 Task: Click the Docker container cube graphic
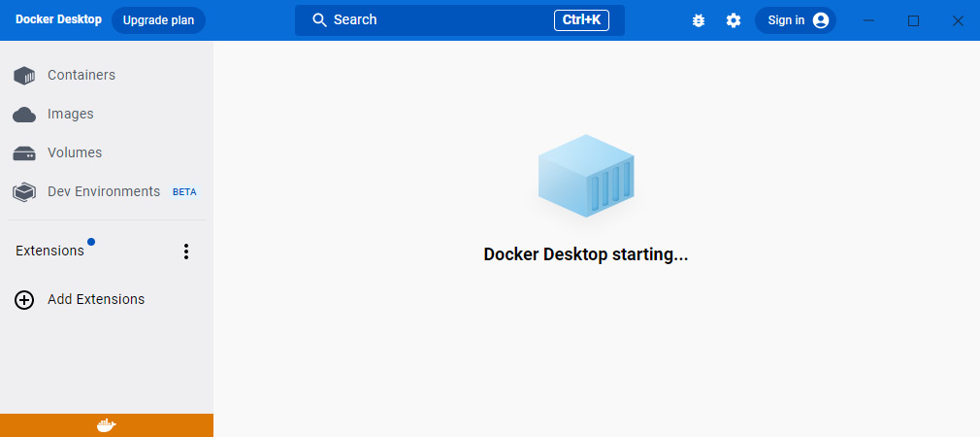point(586,176)
